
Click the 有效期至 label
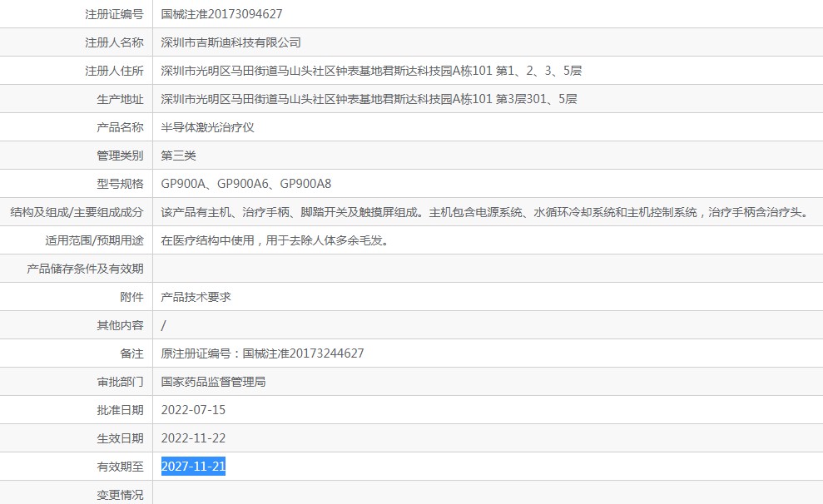[120, 467]
